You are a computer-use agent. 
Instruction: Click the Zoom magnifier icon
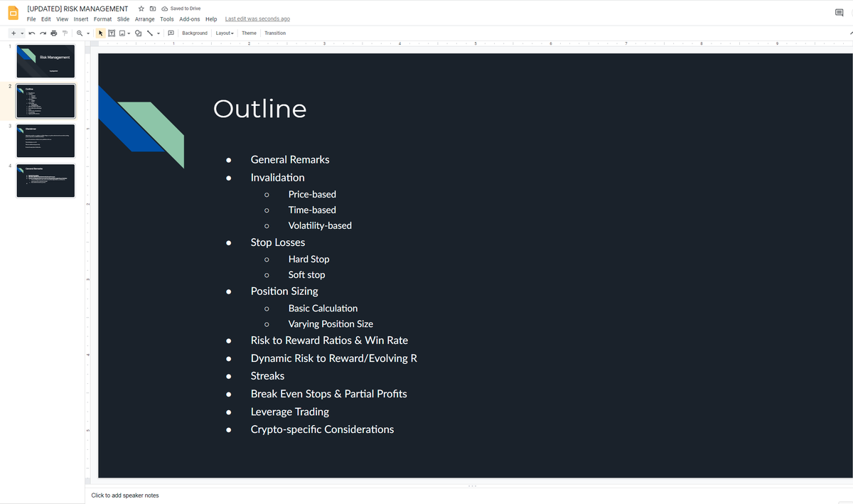tap(80, 33)
